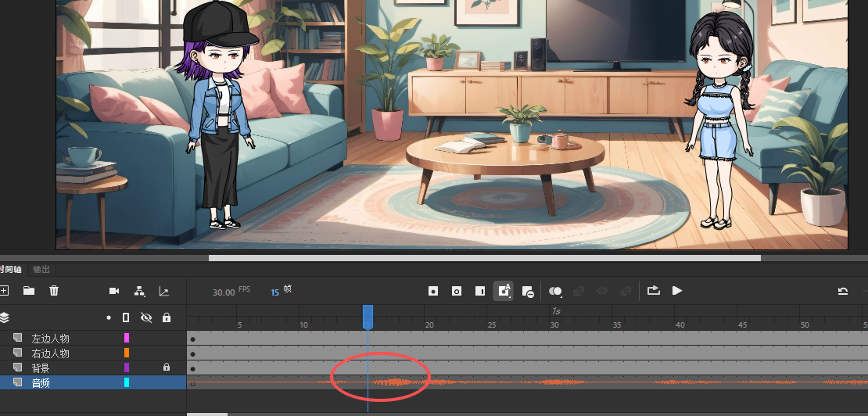Insert a keyframe from timeline toolbar
This screenshot has height=416, width=868.
coord(433,291)
